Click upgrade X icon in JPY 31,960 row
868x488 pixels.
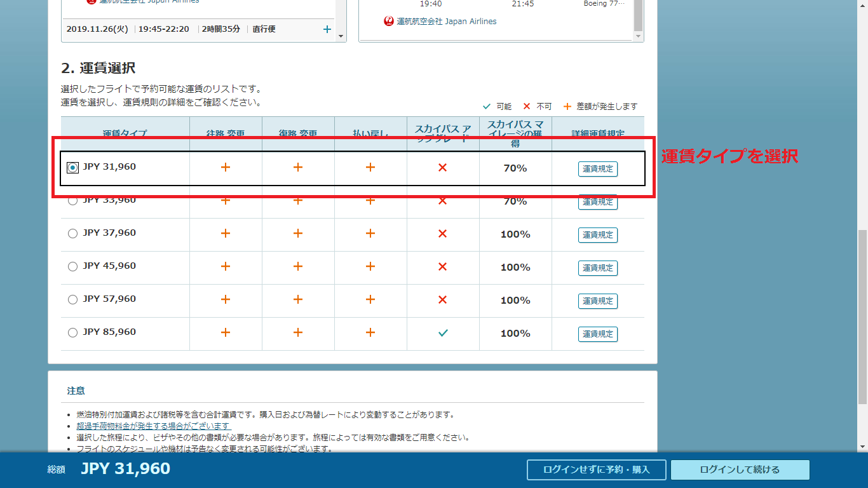443,168
